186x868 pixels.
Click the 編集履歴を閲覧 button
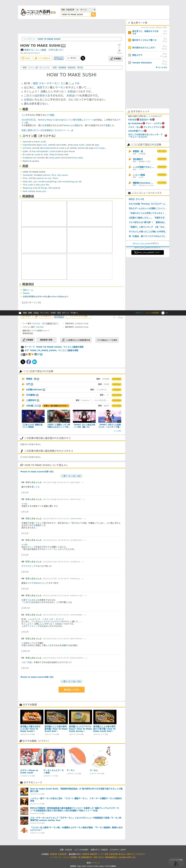pyautogui.click(x=46, y=340)
